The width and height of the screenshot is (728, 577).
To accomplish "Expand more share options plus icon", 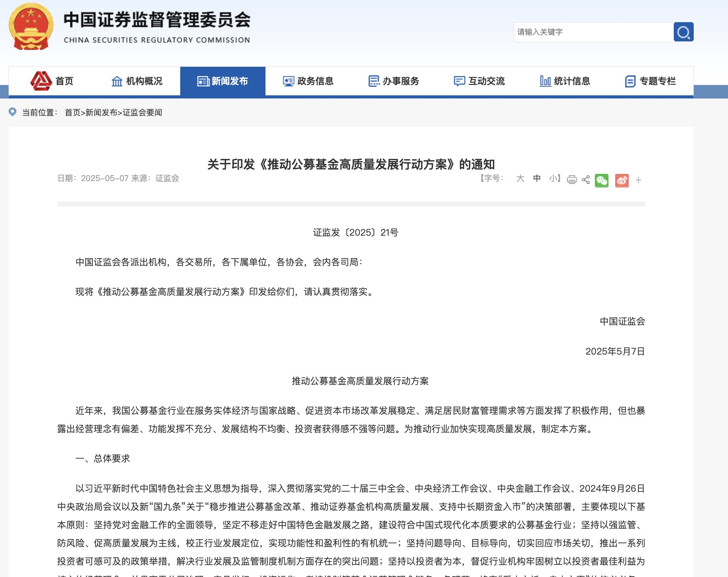I will [x=638, y=180].
